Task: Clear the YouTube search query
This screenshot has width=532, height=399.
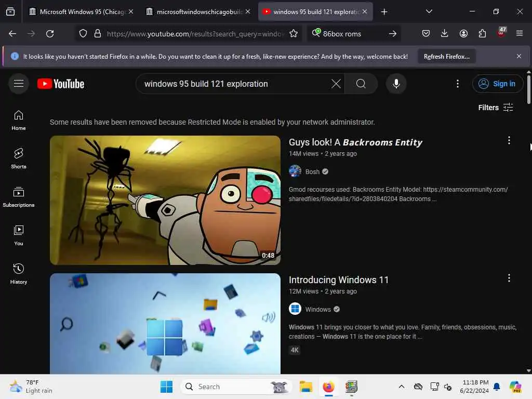Action: point(336,84)
